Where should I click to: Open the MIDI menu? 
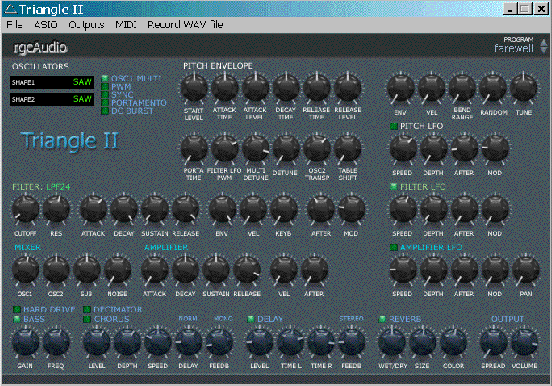[126, 25]
